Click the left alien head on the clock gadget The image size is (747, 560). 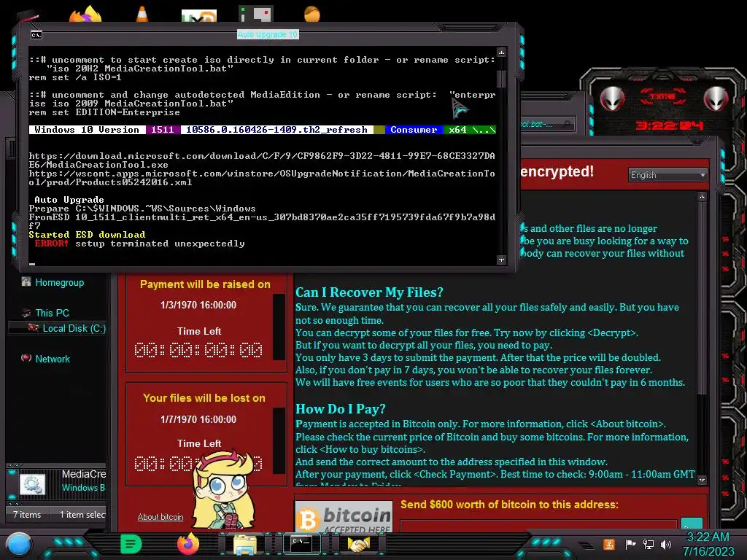(612, 99)
